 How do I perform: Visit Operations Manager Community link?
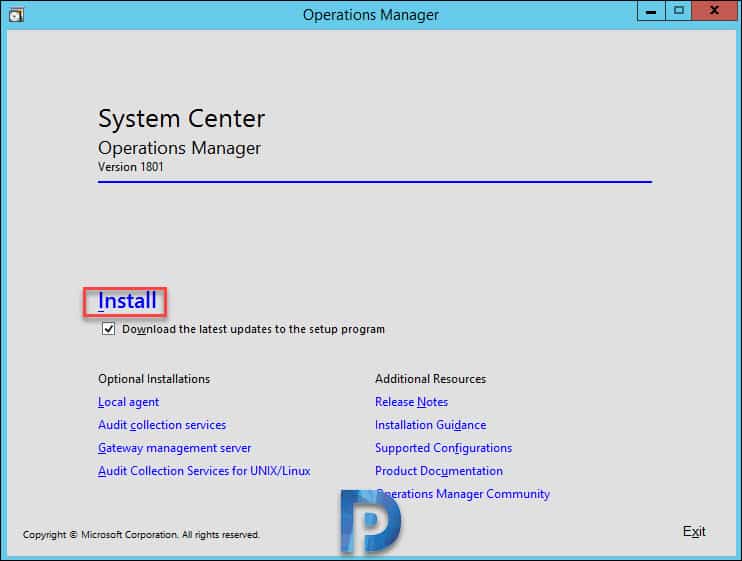click(462, 494)
